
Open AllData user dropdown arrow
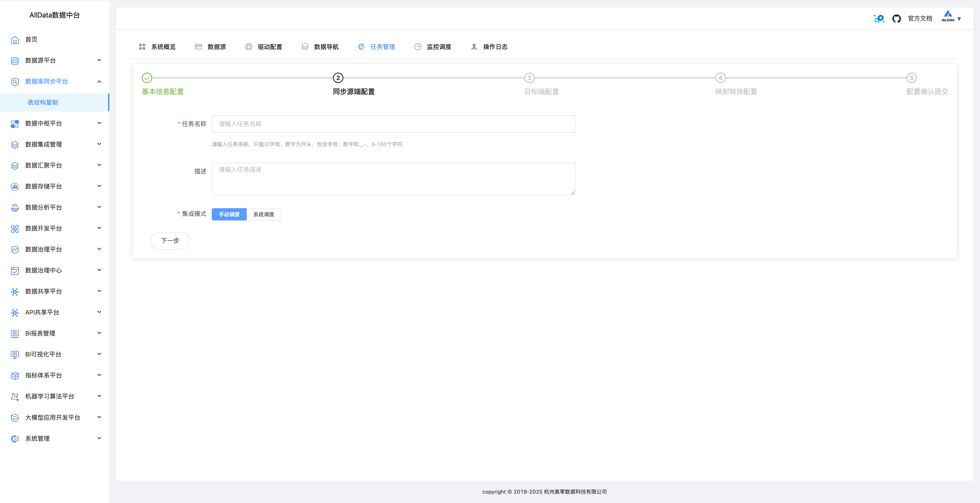click(x=959, y=19)
